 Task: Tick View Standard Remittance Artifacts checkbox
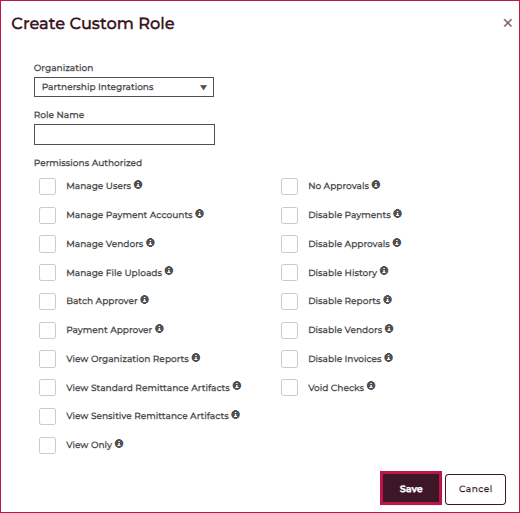[x=47, y=387]
